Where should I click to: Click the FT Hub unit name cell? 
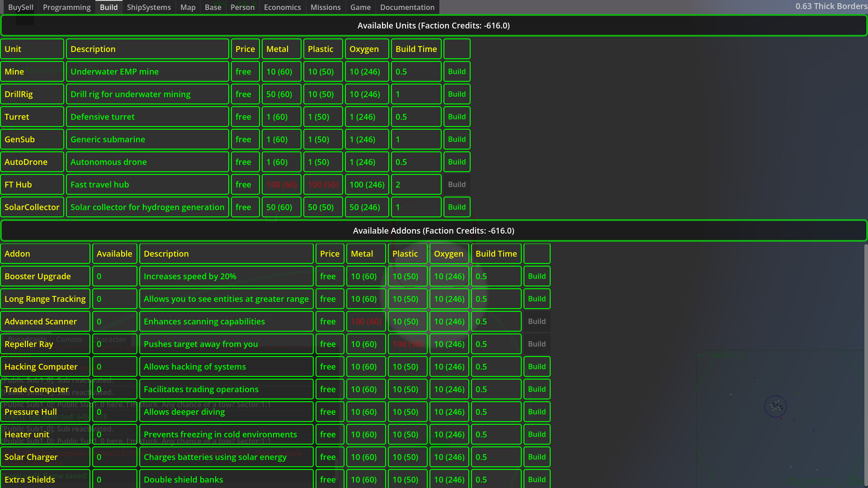[32, 184]
